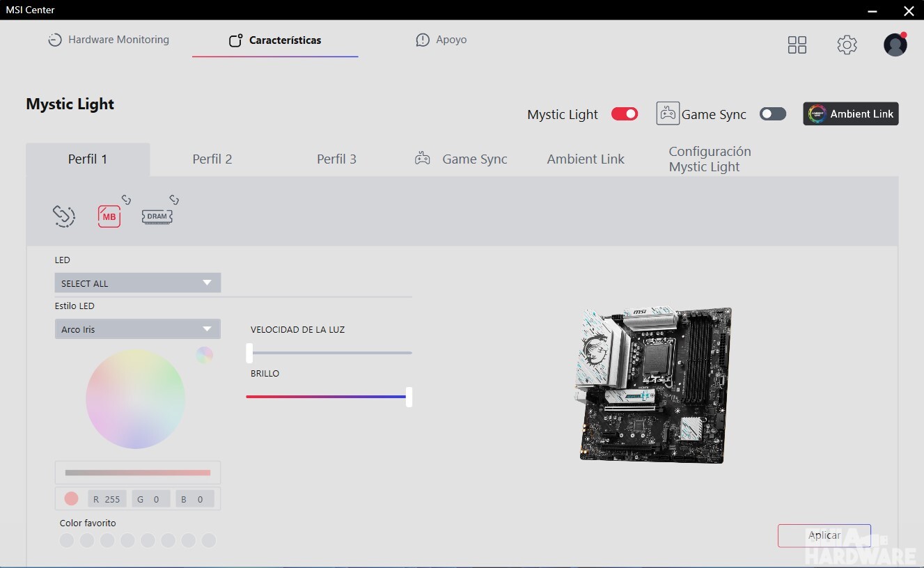Click the sync-all devices link icon

[64, 216]
